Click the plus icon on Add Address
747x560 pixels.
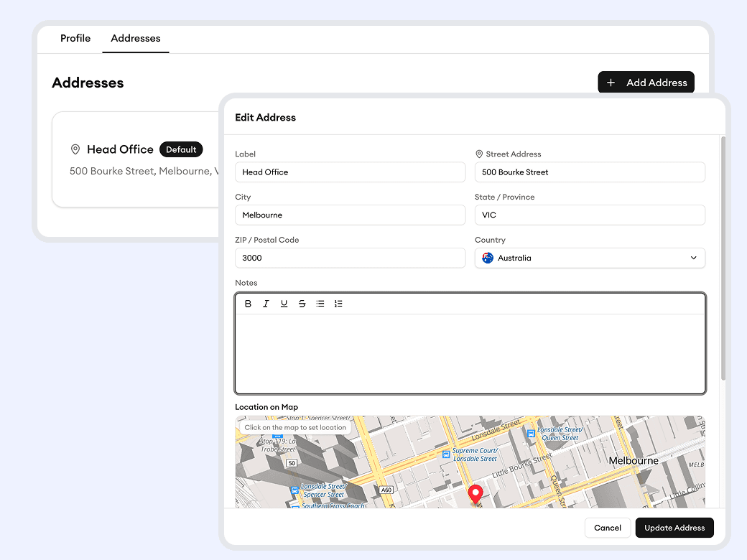tap(611, 82)
